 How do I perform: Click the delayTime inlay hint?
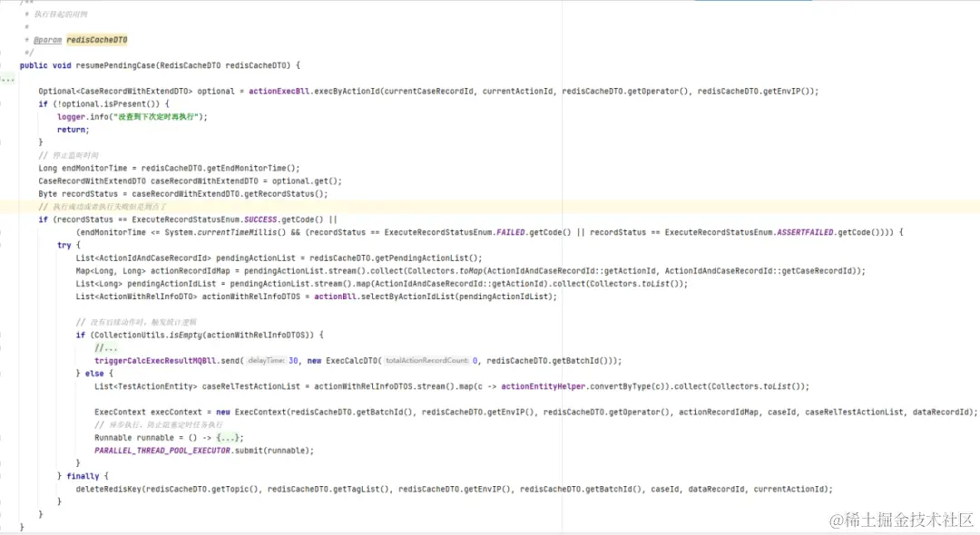pos(266,361)
